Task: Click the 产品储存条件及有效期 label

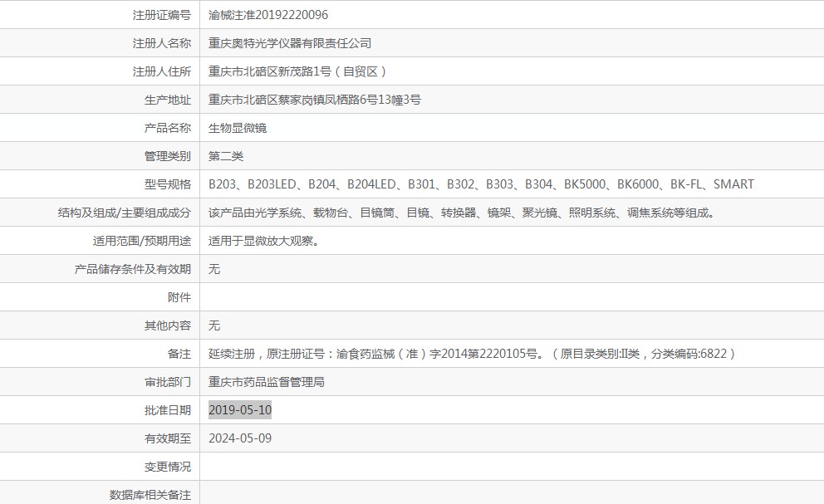Action: (133, 269)
